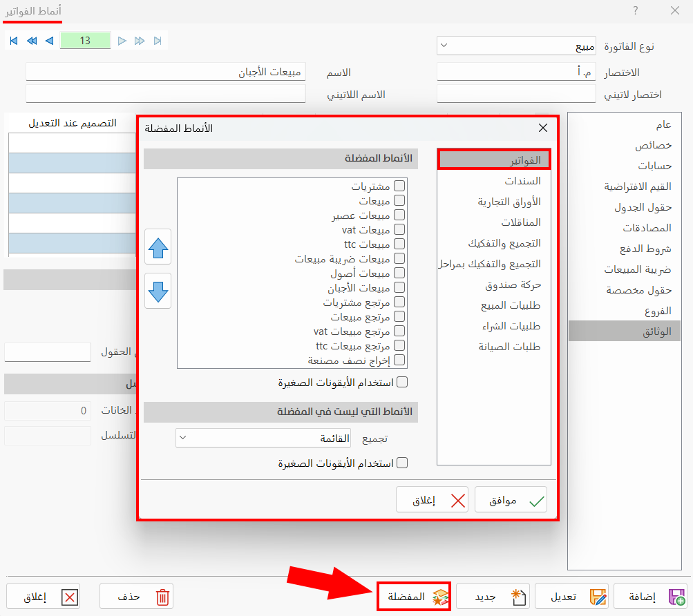Open the حقول مخصصة side tab
693x616 pixels.
pos(625,290)
